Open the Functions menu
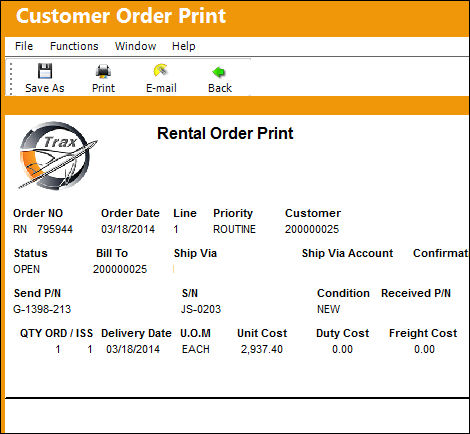The image size is (470, 434). point(74,46)
